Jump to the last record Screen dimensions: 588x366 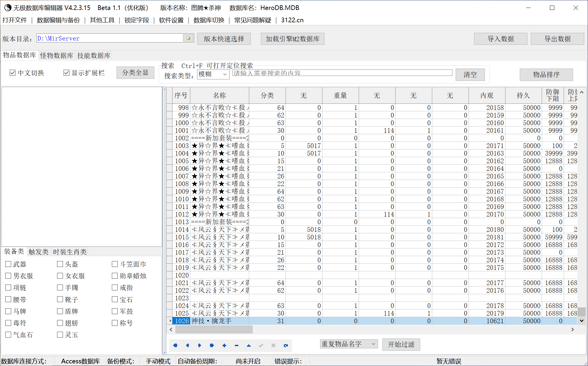(212, 345)
